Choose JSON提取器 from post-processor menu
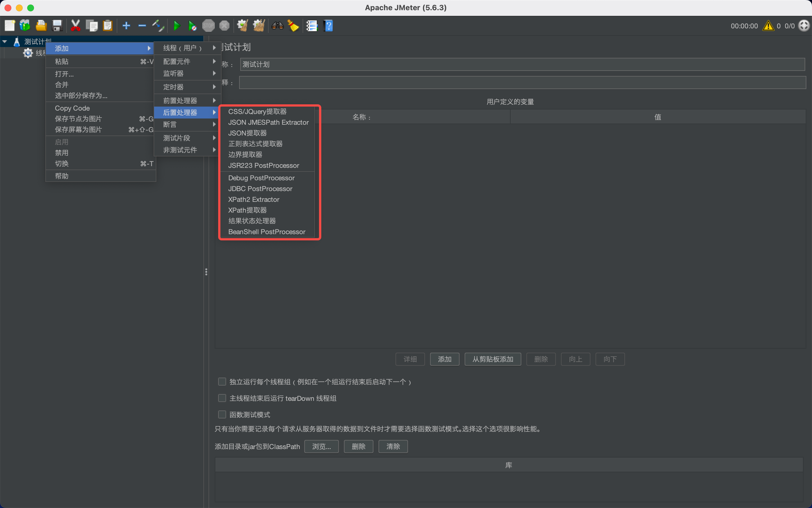 (x=267, y=133)
